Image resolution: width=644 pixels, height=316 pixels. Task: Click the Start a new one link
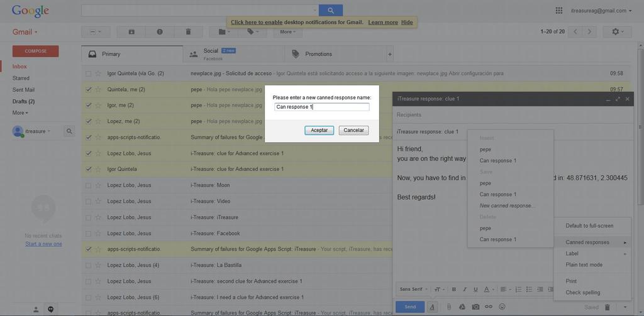43,244
